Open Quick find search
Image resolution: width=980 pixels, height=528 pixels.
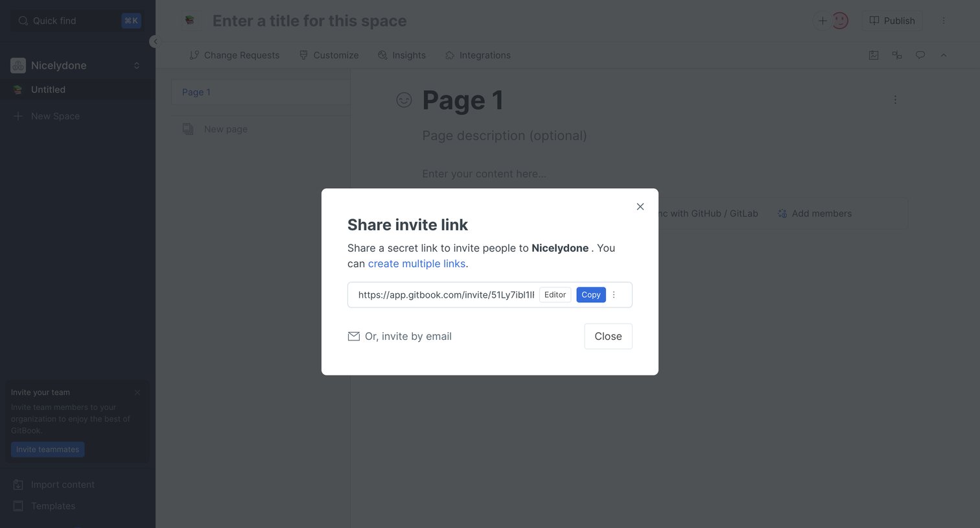(78, 21)
